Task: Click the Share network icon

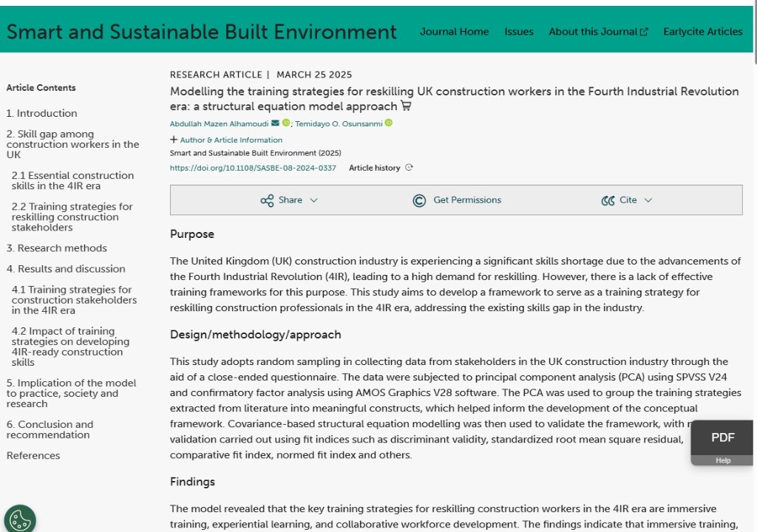Action: click(267, 200)
